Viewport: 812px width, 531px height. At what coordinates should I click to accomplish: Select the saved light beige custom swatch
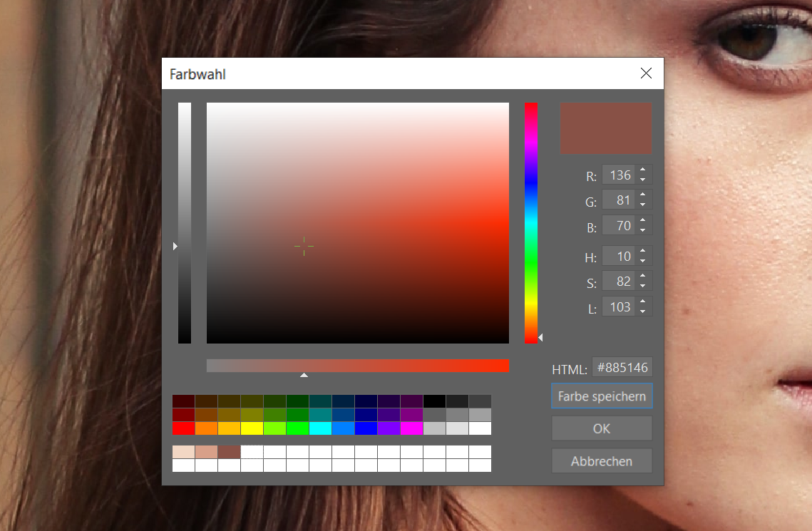183,452
